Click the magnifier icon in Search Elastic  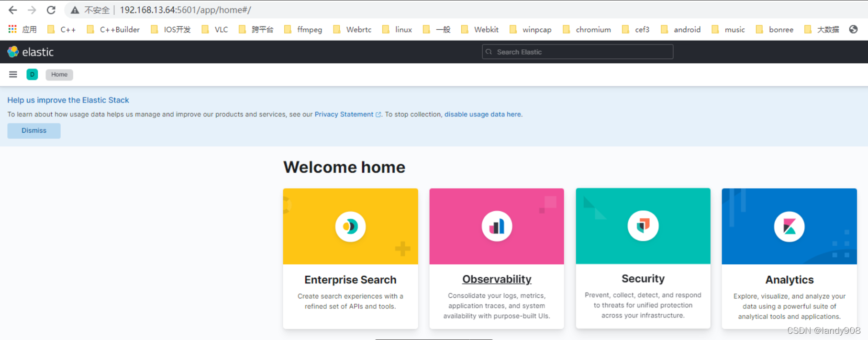489,52
